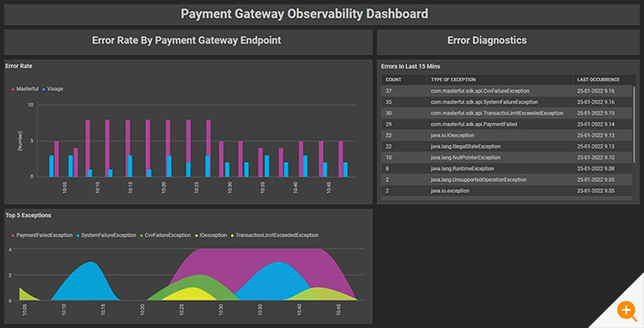Click the 10:45 label on Error Rate axis
The height and width of the screenshot is (328, 644).
pos(328,187)
